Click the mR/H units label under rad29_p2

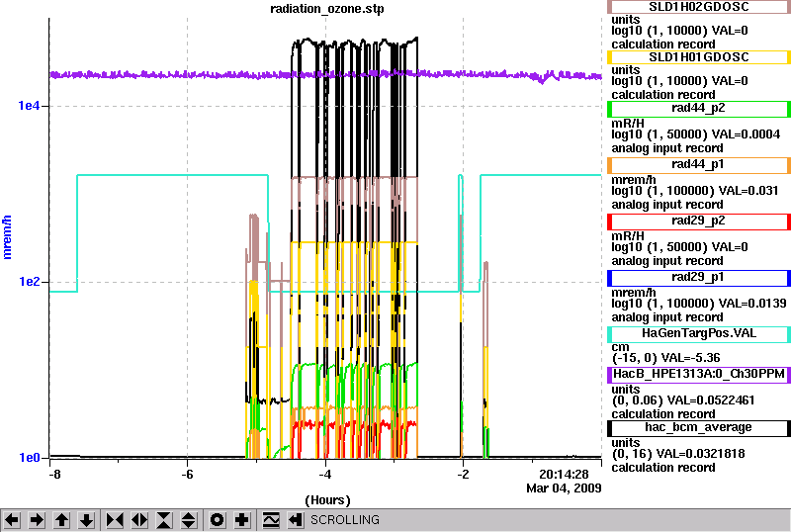point(628,236)
